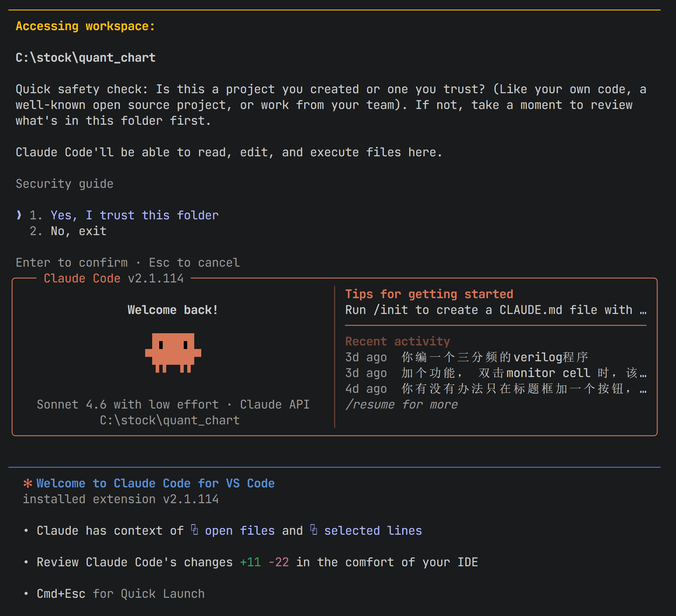The width and height of the screenshot is (676, 616).
Task: Click the workspace path C:\stock\quant_chart at top
Action: coord(86,57)
